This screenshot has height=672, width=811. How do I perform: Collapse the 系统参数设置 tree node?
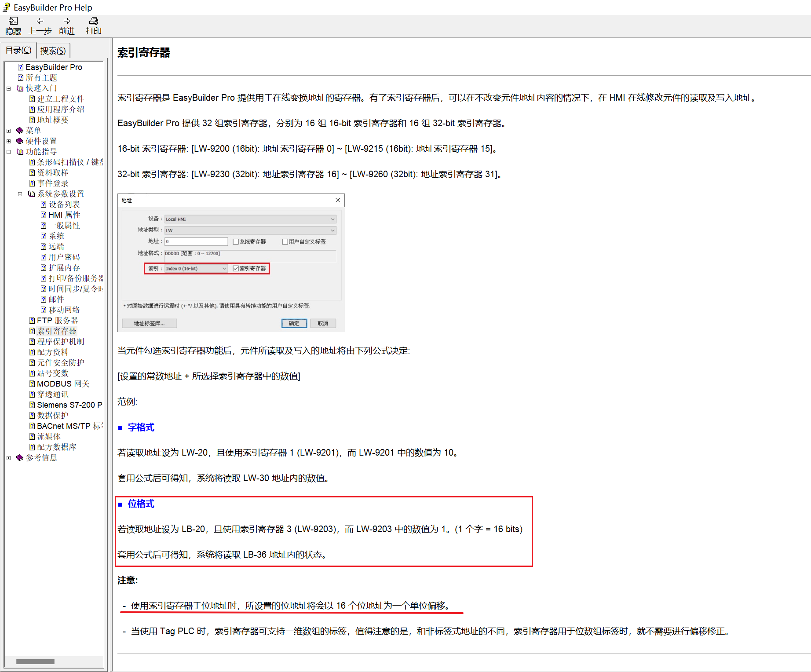[x=20, y=194]
